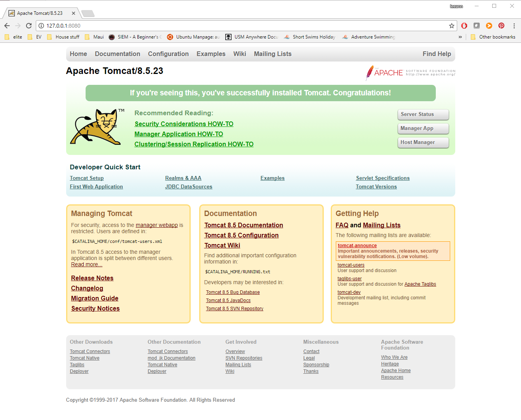Show the site info icon in address bar
The image size is (521, 420).
coord(41,26)
